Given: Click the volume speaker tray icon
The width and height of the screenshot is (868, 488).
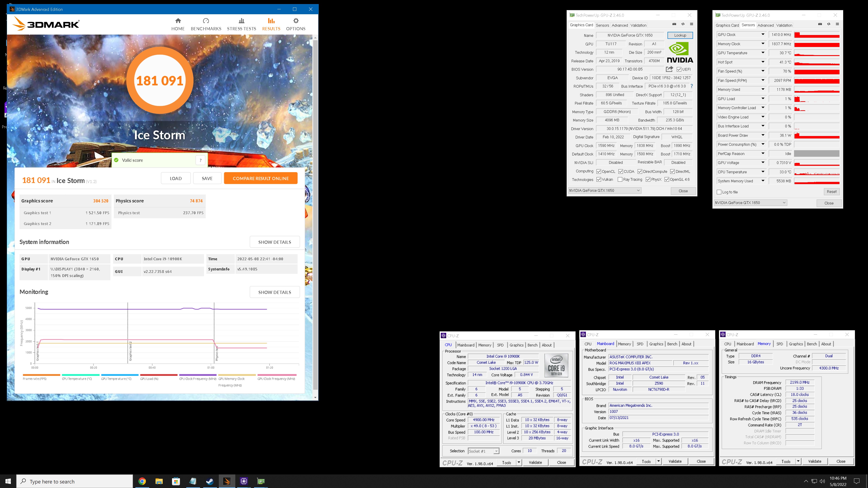Looking at the screenshot, I should (x=823, y=481).
